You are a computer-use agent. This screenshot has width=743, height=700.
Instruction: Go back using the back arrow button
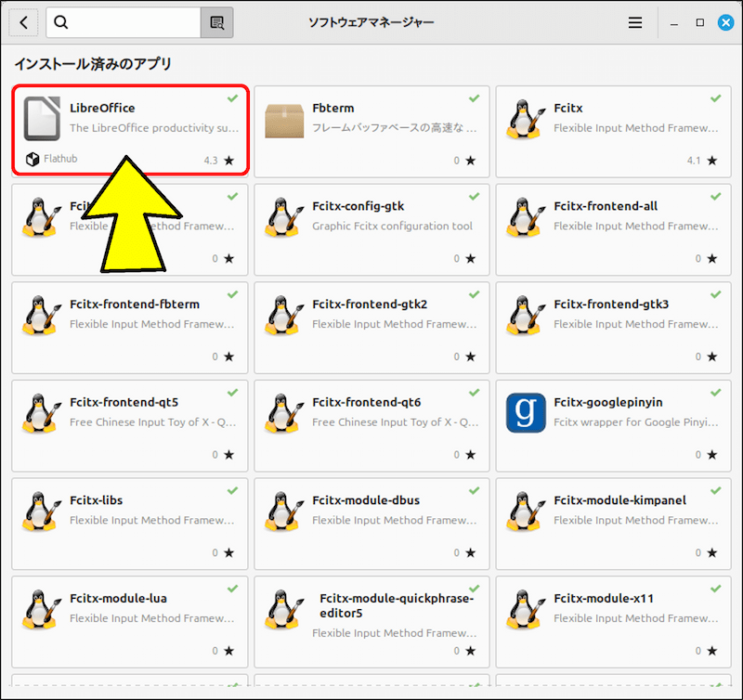pos(21,21)
